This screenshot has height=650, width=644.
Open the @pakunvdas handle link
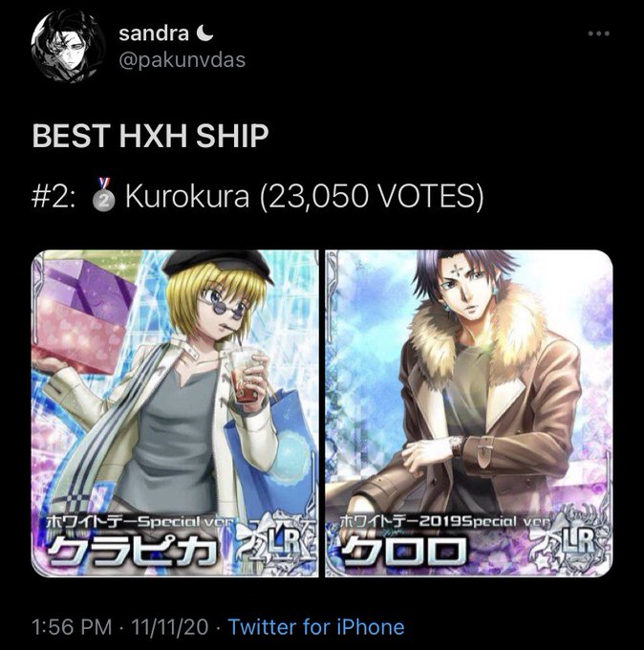click(x=182, y=60)
